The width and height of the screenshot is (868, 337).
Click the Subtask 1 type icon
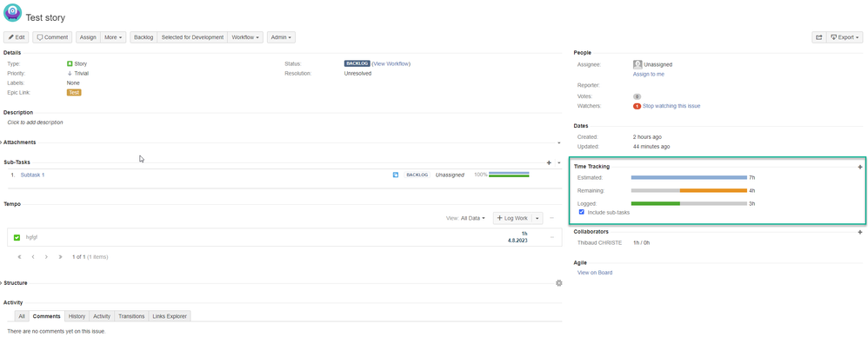(396, 175)
